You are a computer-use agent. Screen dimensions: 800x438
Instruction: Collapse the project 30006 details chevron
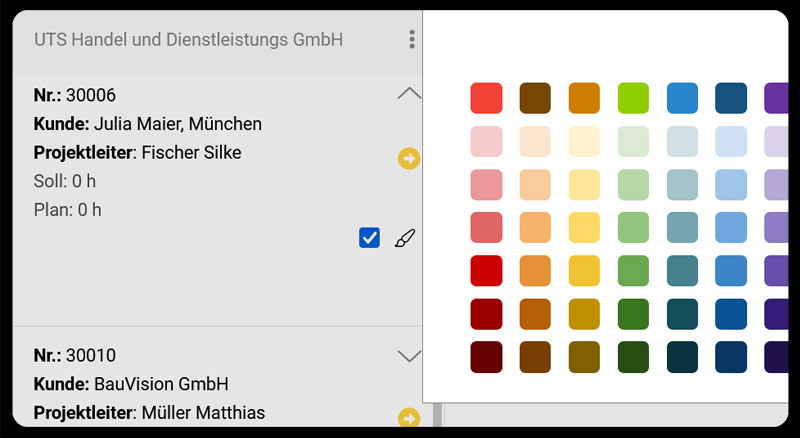[x=409, y=94]
